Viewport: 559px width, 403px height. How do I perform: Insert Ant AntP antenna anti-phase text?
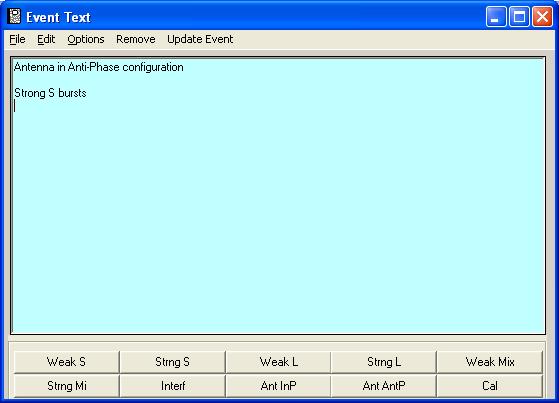pos(384,386)
